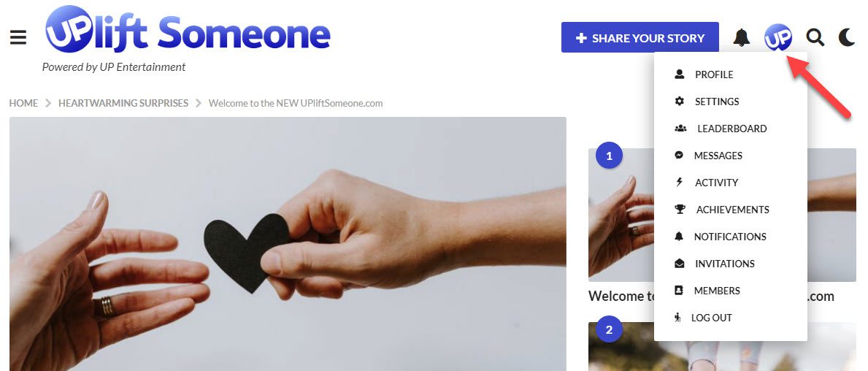Click the Invitations envelope icon
Screen dimensions: 868x371
pos(679,264)
